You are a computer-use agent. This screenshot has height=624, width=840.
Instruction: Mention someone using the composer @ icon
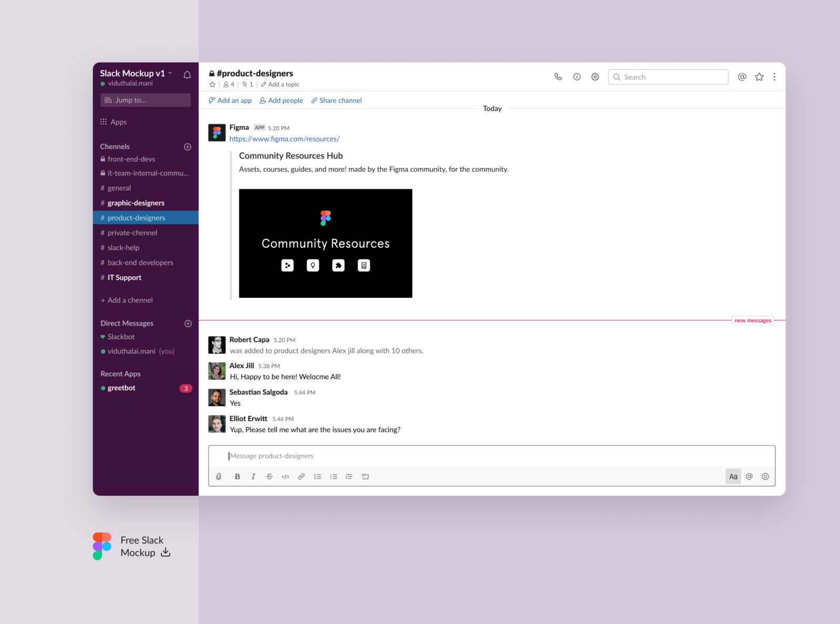(749, 476)
